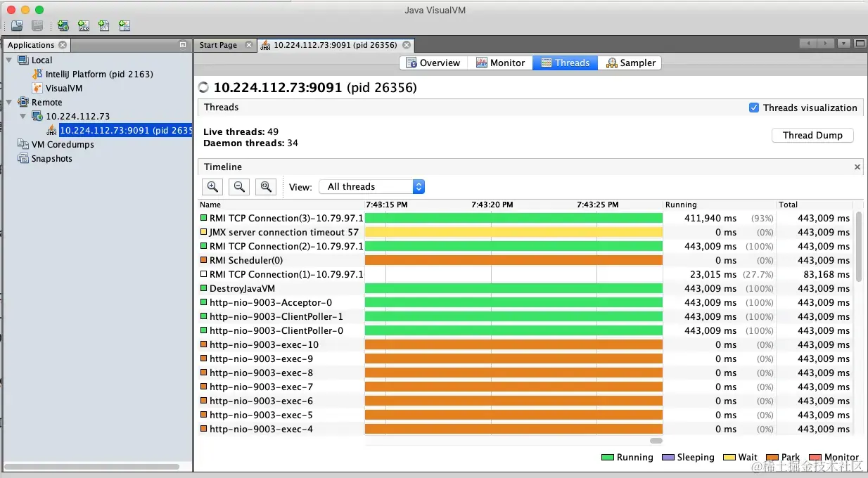This screenshot has width=868, height=478.
Task: Zoom out the threads timeline
Action: pos(239,186)
